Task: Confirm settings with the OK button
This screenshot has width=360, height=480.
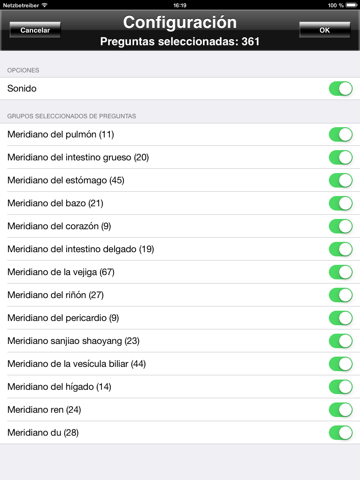Action: tap(325, 30)
